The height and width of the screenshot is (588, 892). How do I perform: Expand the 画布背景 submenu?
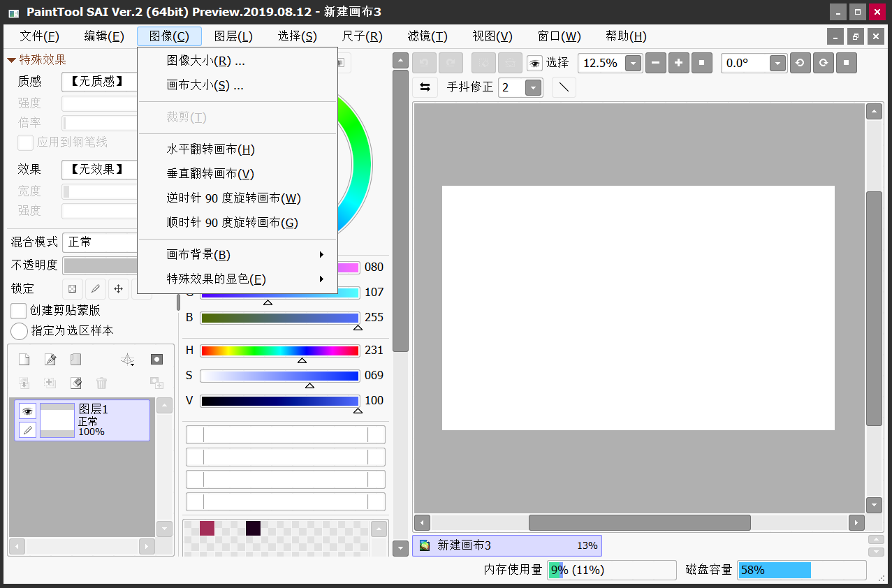tap(237, 255)
